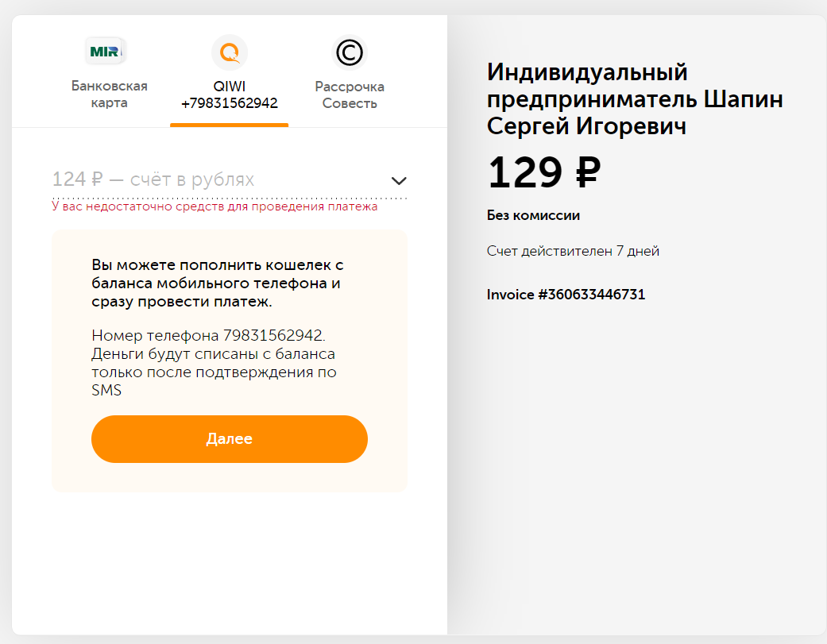The width and height of the screenshot is (827, 644).
Task: Click the orange underline of active tab
Action: pos(230,125)
